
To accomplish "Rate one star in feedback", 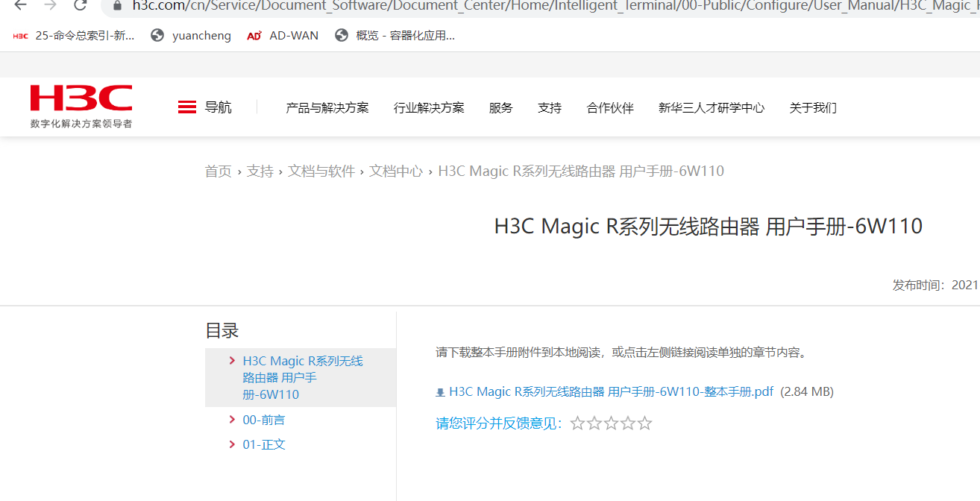I will tap(577, 423).
